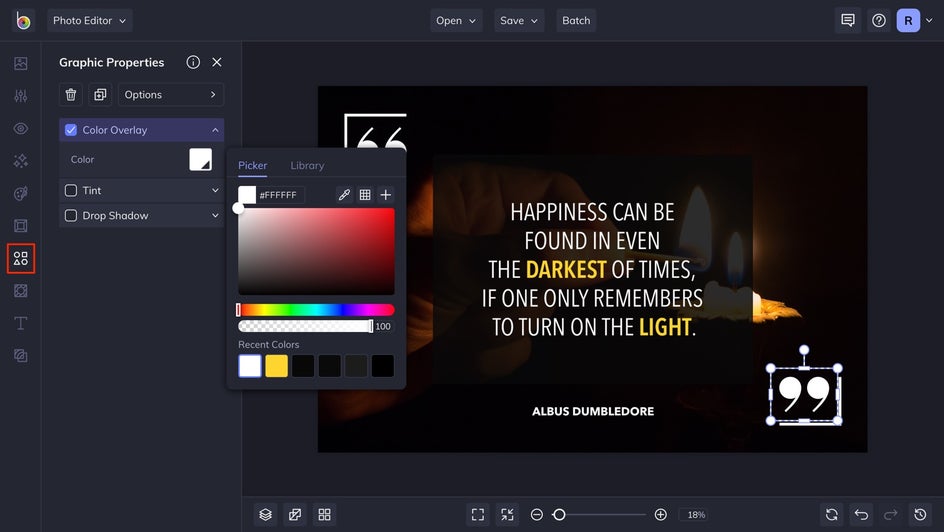The height and width of the screenshot is (532, 944).
Task: Open the Edit adjustments sliders tool
Action: [x=20, y=96]
